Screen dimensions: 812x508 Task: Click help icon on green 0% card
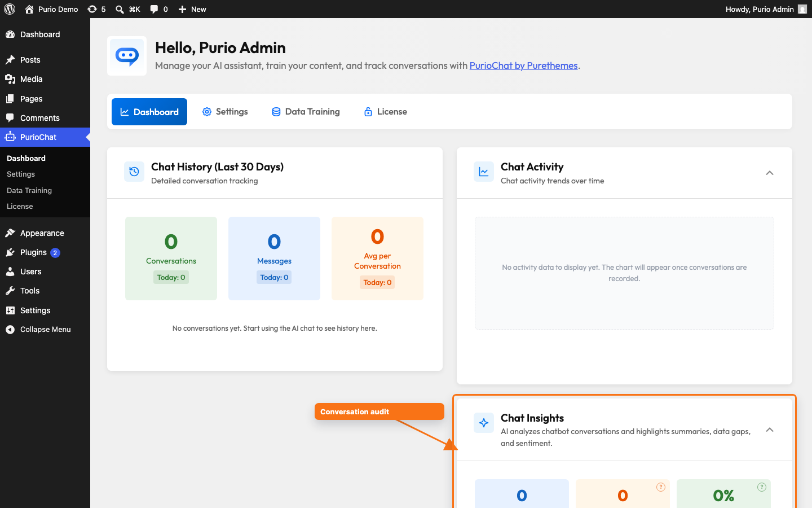(762, 487)
